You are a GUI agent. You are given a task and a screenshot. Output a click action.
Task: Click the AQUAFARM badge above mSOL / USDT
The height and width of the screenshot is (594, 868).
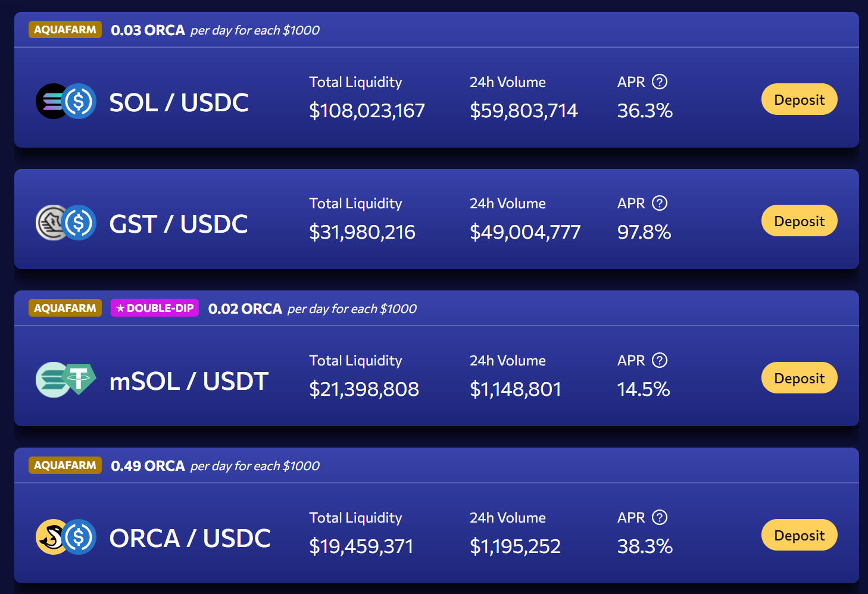65,308
